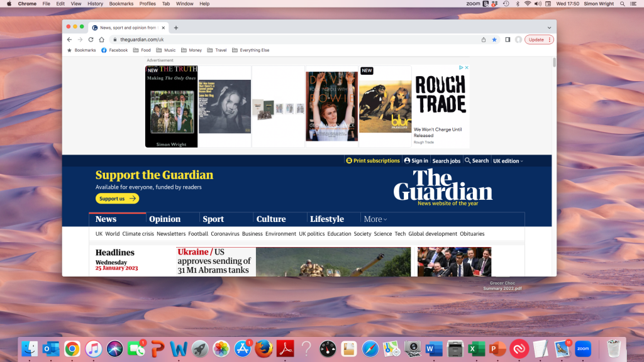Open the Bookmarks menu in menu bar
644x362 pixels.
[121, 4]
